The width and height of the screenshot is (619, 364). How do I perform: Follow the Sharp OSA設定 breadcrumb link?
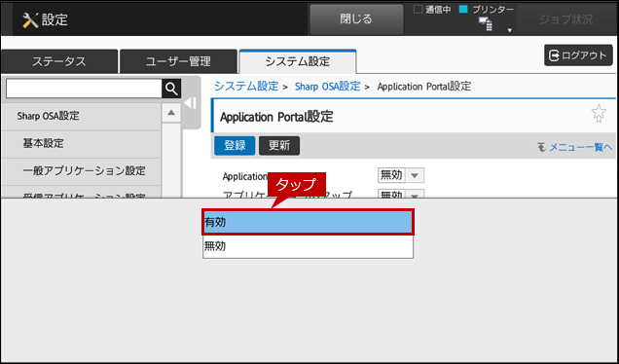(x=327, y=86)
